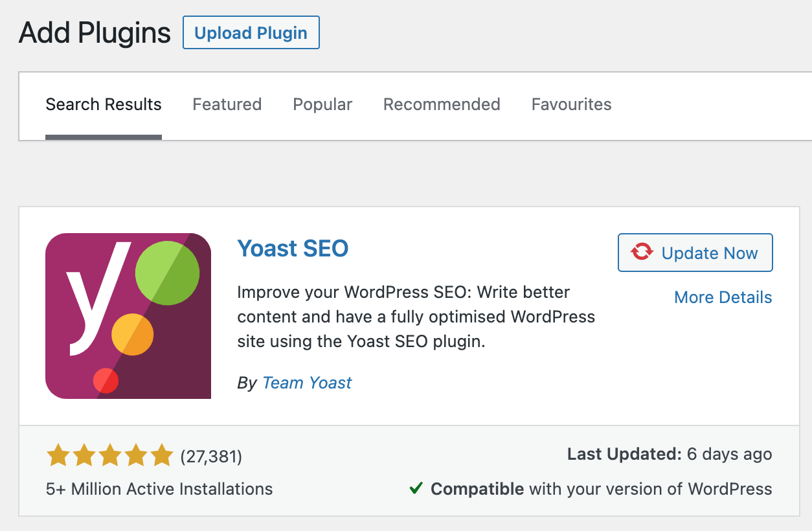The width and height of the screenshot is (812, 531).
Task: Open More Details for Yoast SEO
Action: click(723, 297)
